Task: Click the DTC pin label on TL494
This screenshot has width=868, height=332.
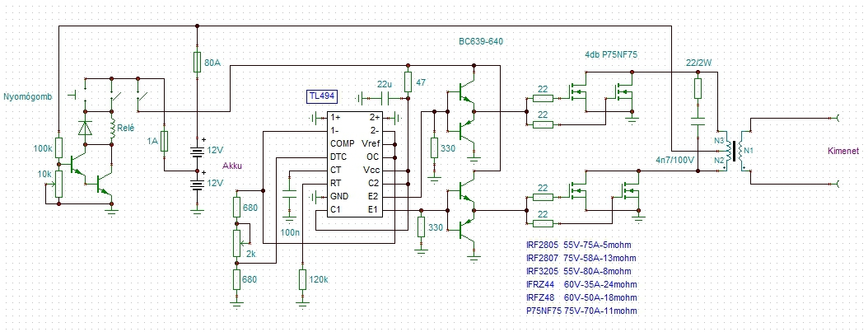Action: click(x=338, y=157)
